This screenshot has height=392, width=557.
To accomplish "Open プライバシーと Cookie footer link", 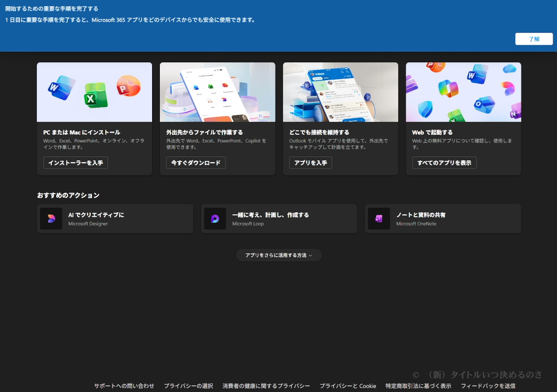I will [x=348, y=386].
